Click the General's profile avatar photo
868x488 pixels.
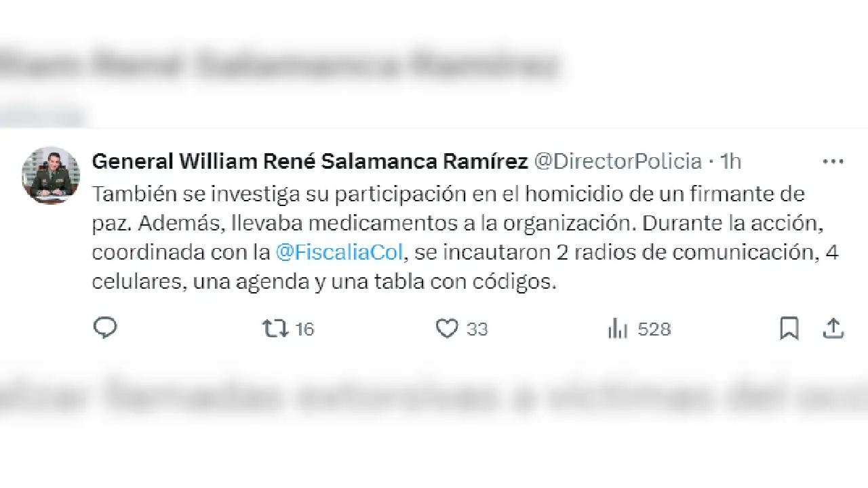(x=51, y=175)
